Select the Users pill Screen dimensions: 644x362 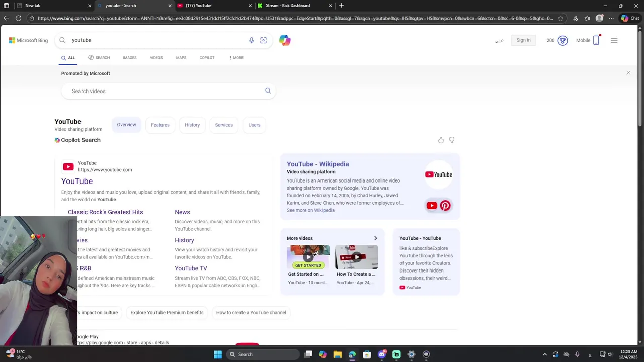(x=254, y=125)
